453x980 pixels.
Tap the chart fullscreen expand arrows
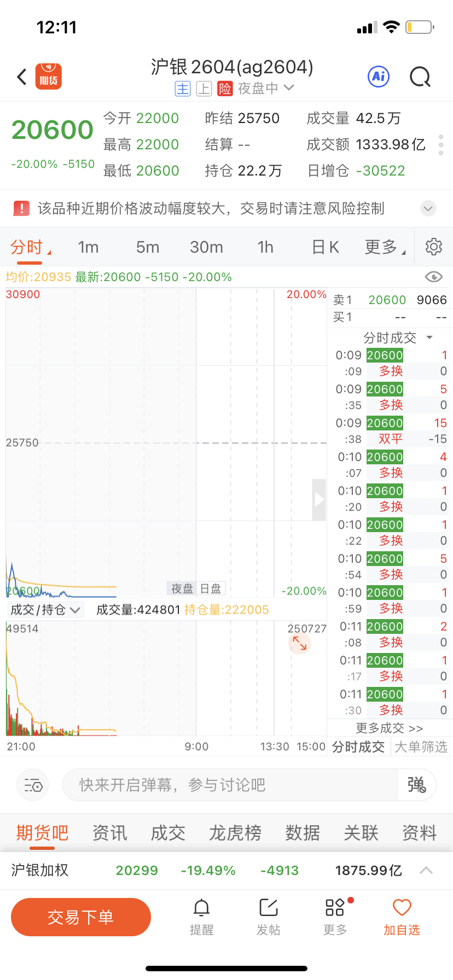coord(299,643)
